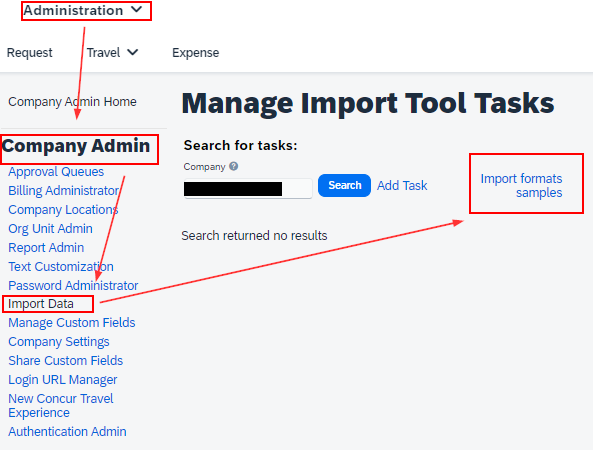Focus the Company search input field
Image resolution: width=593 pixels, height=450 pixels.
(x=248, y=188)
